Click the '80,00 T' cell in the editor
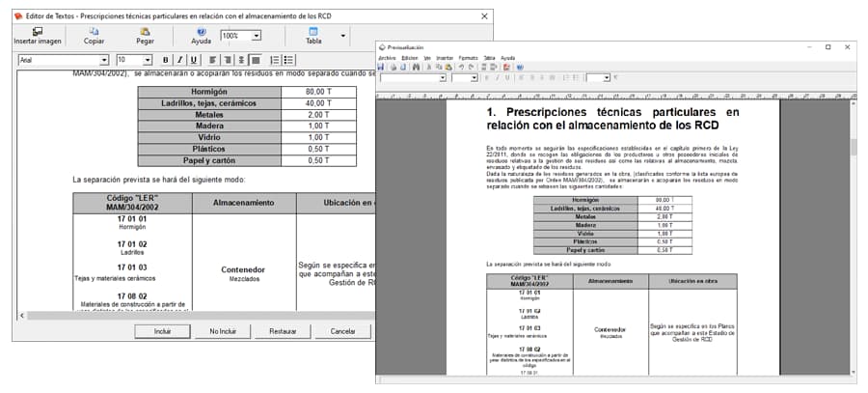The width and height of the screenshot is (868, 393). [x=318, y=92]
